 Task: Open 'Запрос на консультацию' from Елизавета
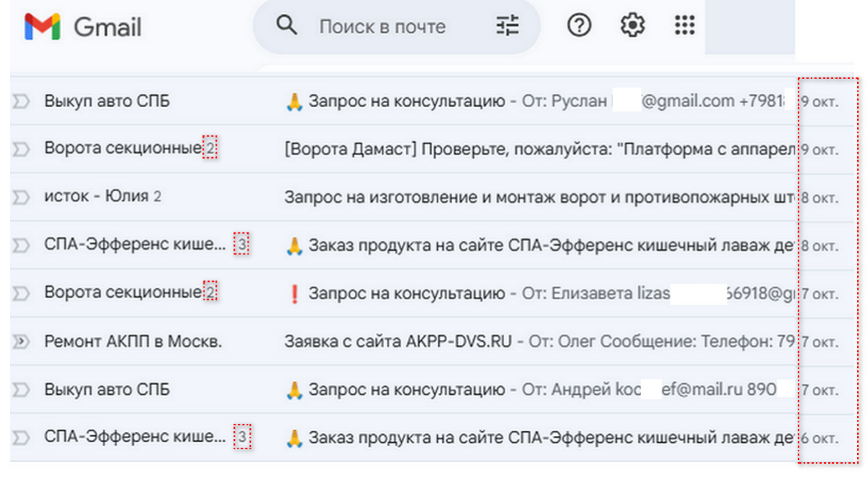(x=407, y=293)
